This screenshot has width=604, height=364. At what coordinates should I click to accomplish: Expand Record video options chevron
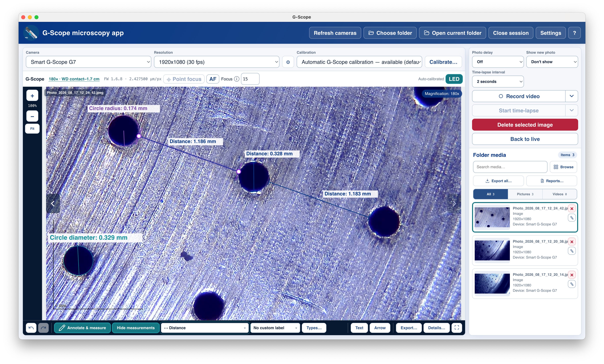pos(572,96)
